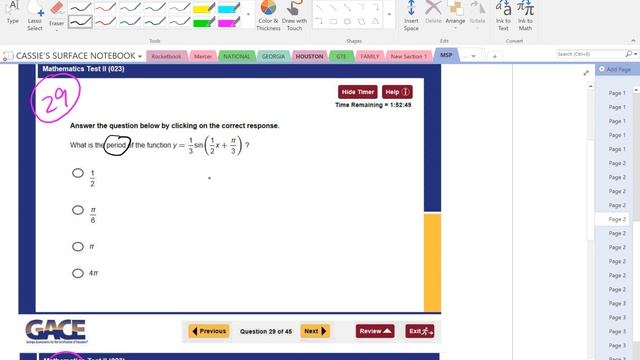Open the FAMILY section tab

[x=370, y=56]
